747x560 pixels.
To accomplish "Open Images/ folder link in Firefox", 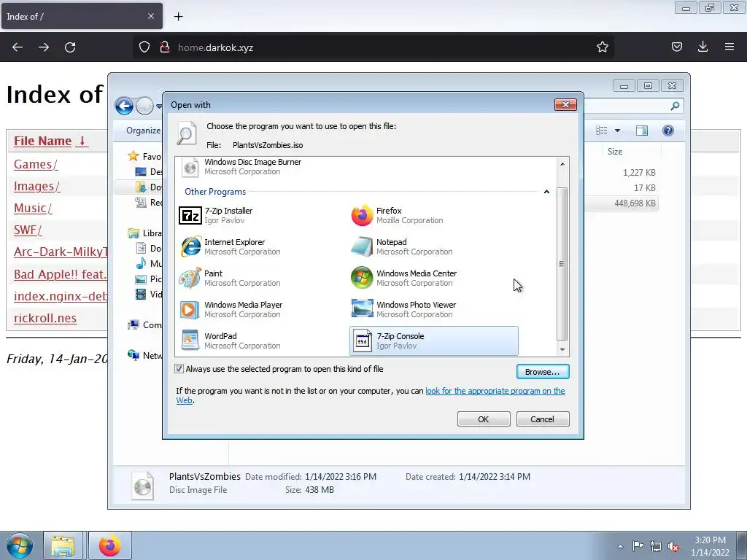I will click(37, 186).
